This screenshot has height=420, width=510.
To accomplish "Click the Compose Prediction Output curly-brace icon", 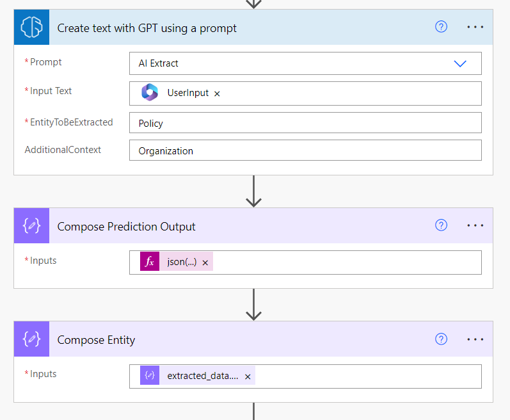I will (x=31, y=226).
